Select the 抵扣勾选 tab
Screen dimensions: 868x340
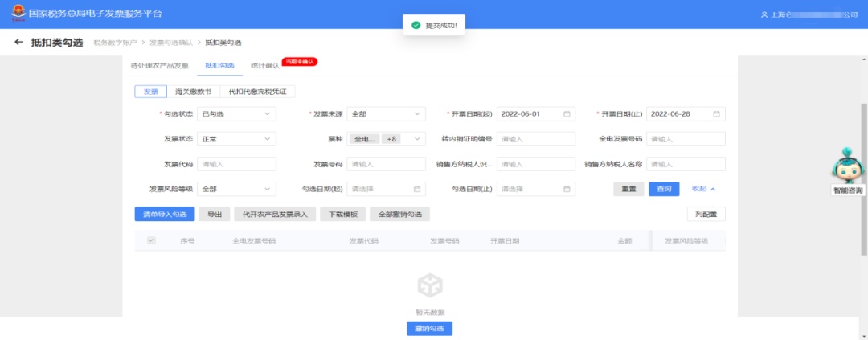[x=219, y=65]
